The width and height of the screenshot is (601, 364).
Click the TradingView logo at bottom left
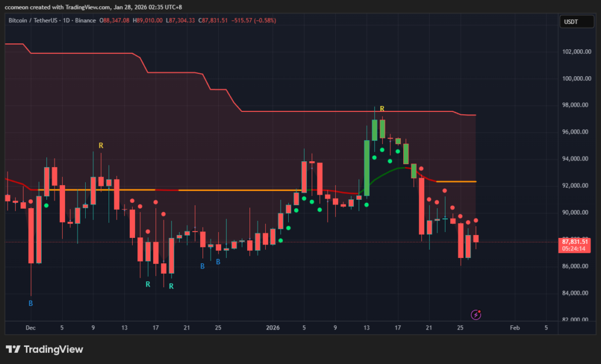[45, 350]
